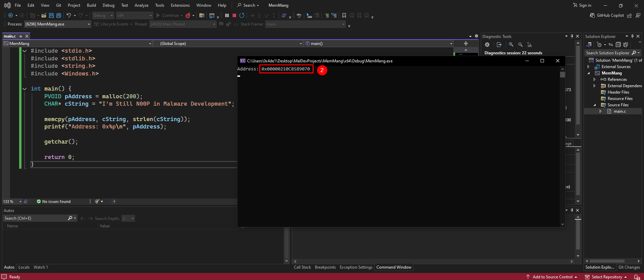
Task: Click the Diagnostic Tools Zoom Out magnifier
Action: (x=520, y=45)
